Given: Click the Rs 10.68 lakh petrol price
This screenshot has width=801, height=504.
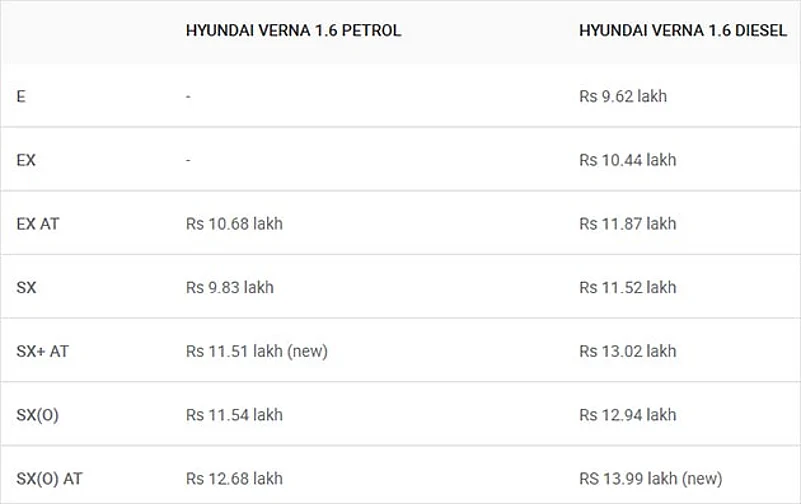Looking at the screenshot, I should 234,224.
